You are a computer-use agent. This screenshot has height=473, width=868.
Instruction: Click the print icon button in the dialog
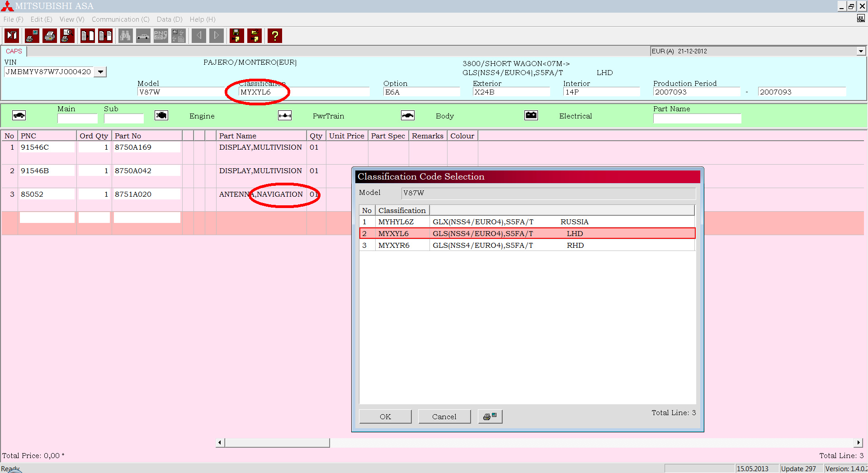click(x=490, y=416)
